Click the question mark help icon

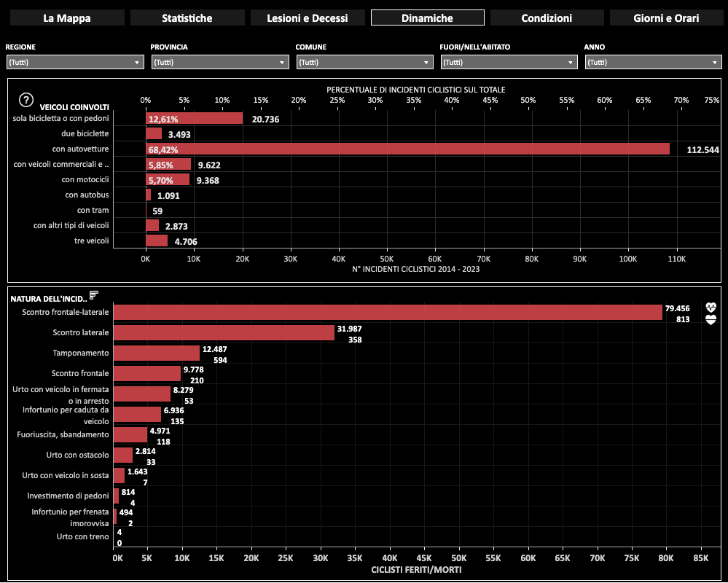tap(26, 101)
